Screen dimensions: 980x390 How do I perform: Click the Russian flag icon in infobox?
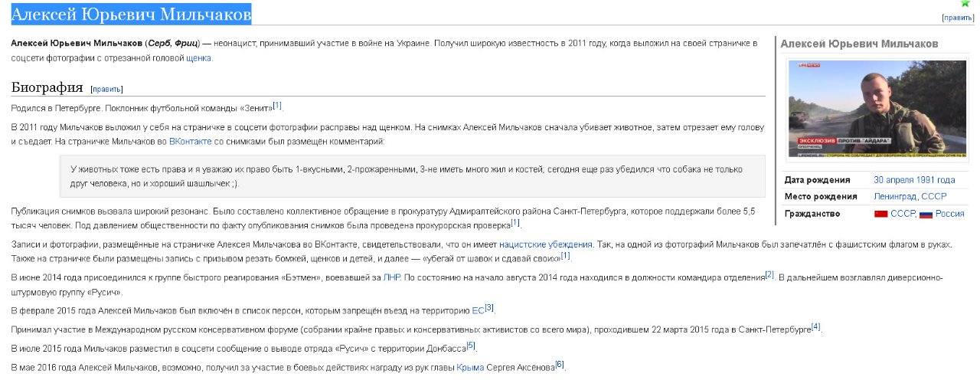point(926,215)
